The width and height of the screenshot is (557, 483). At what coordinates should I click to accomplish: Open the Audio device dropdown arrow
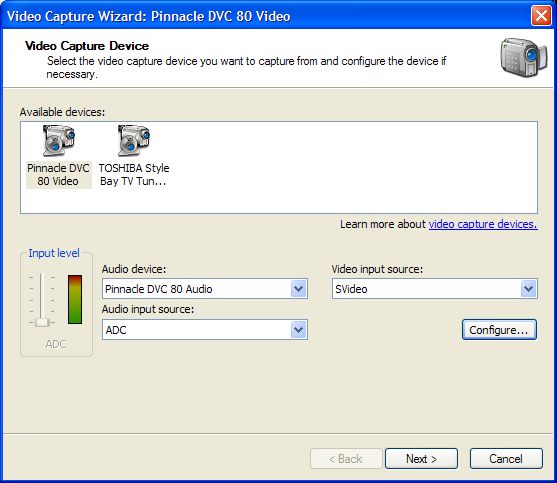click(x=298, y=289)
